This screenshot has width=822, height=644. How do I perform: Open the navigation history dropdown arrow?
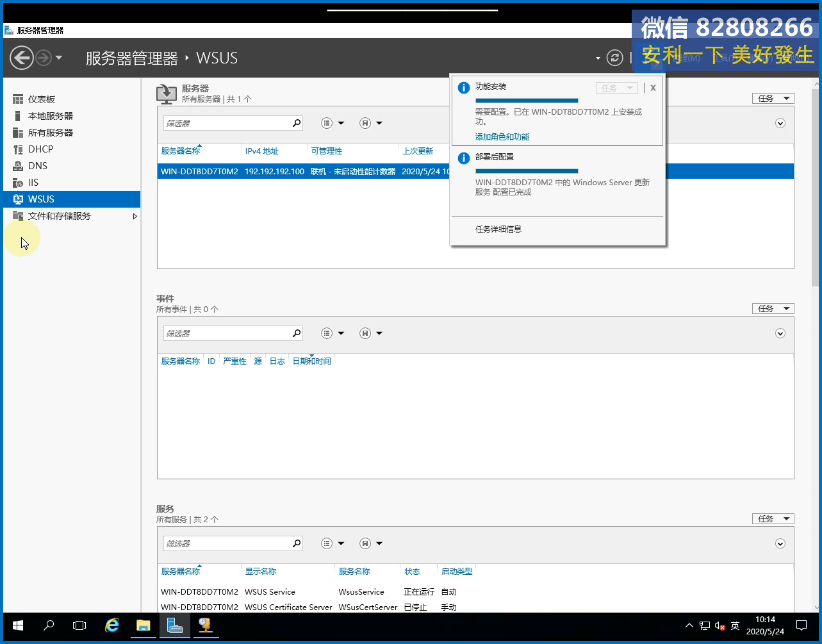(x=59, y=58)
